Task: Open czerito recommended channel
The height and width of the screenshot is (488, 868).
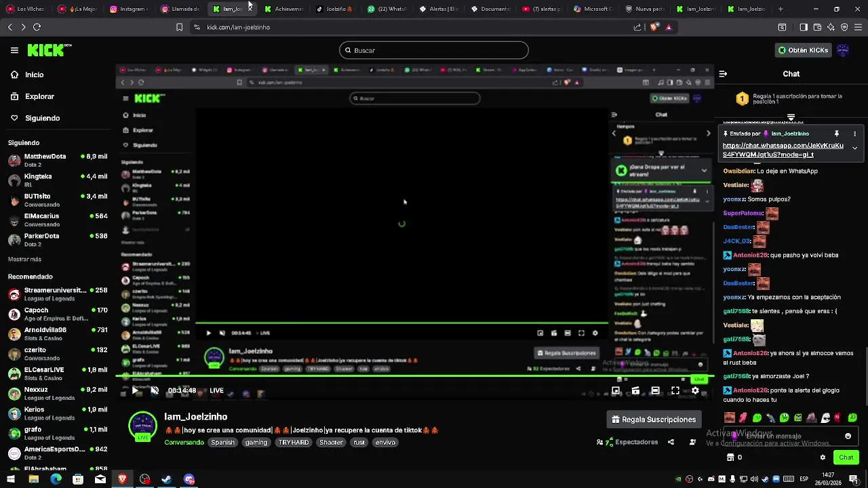Action: [58, 353]
